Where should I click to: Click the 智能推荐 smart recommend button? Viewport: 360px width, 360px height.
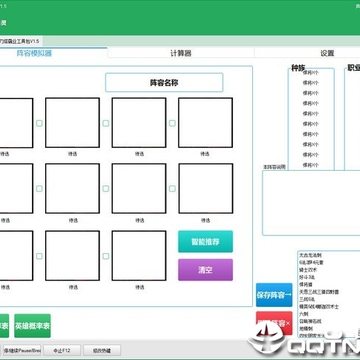205,242
